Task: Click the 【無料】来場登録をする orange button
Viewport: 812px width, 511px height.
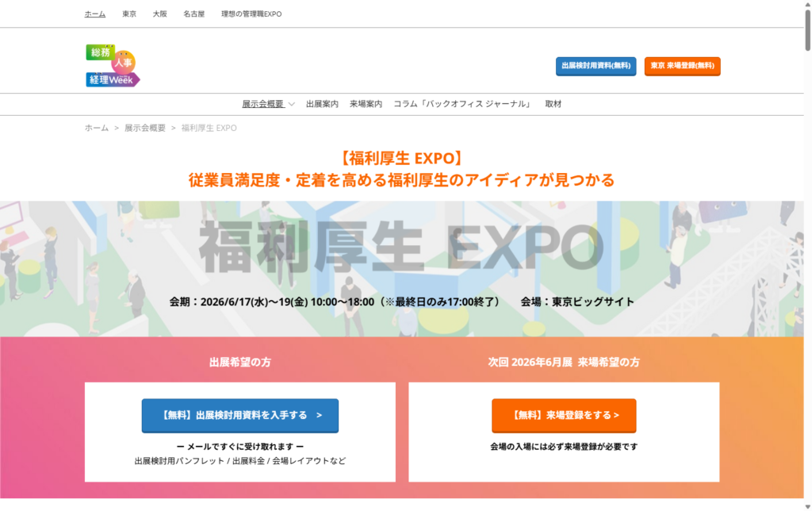Action: point(564,415)
